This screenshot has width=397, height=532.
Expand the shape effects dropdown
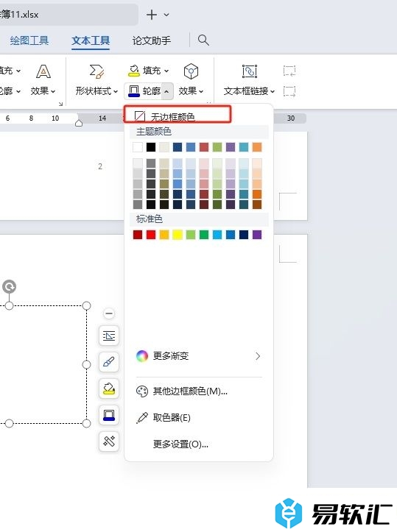(x=201, y=91)
